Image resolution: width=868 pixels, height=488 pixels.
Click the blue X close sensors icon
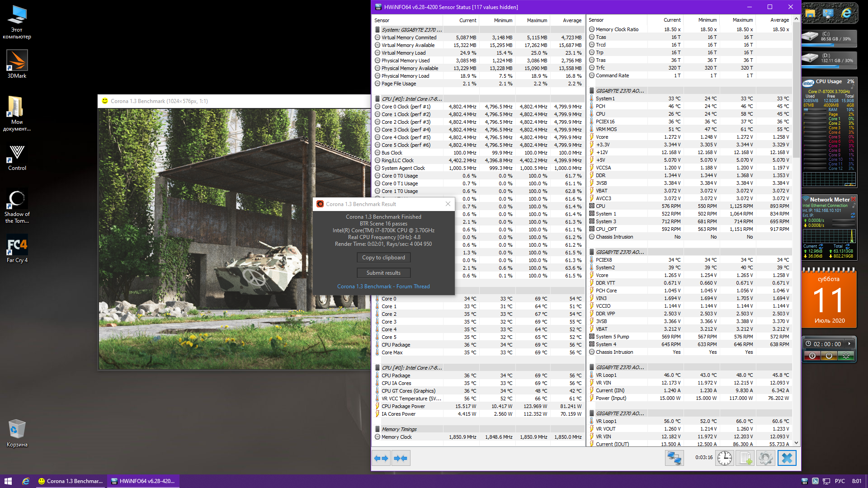[787, 458]
